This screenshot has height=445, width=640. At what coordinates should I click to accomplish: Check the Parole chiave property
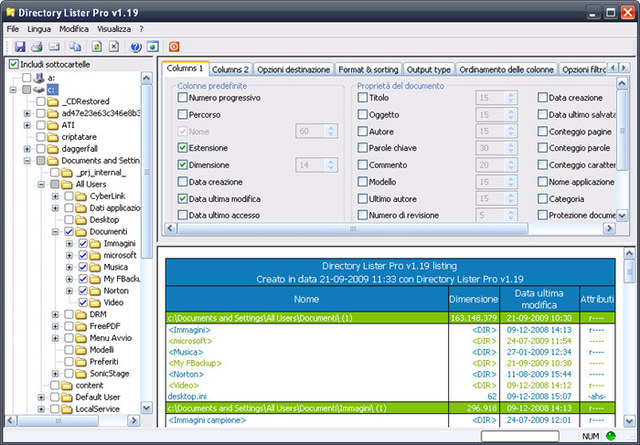point(362,148)
